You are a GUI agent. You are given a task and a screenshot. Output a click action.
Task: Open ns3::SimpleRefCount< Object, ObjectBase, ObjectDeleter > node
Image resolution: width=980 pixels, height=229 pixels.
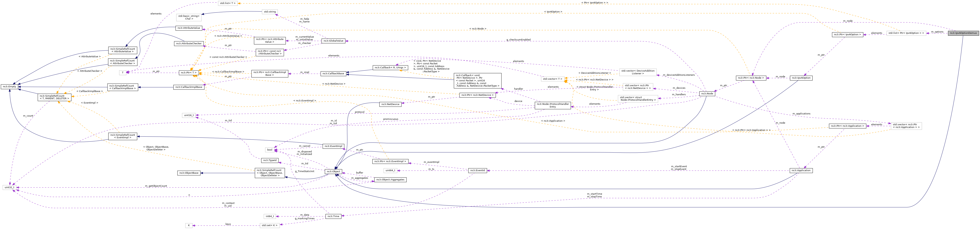[270, 173]
